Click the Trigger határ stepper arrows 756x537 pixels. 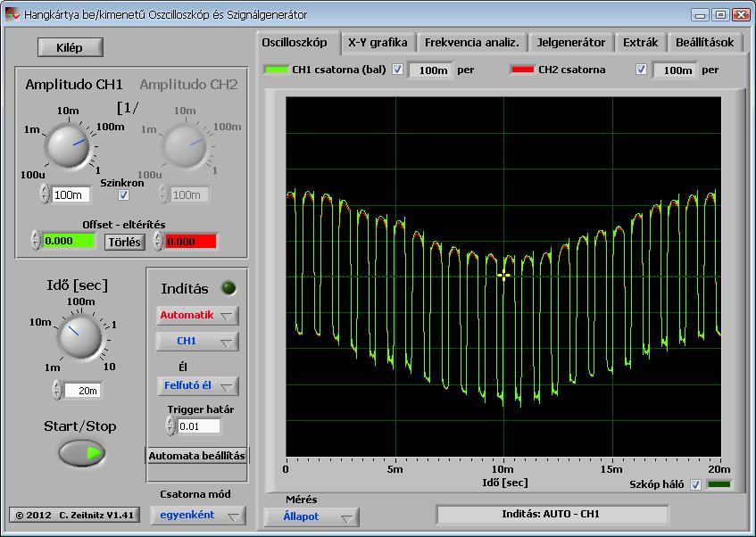(170, 425)
